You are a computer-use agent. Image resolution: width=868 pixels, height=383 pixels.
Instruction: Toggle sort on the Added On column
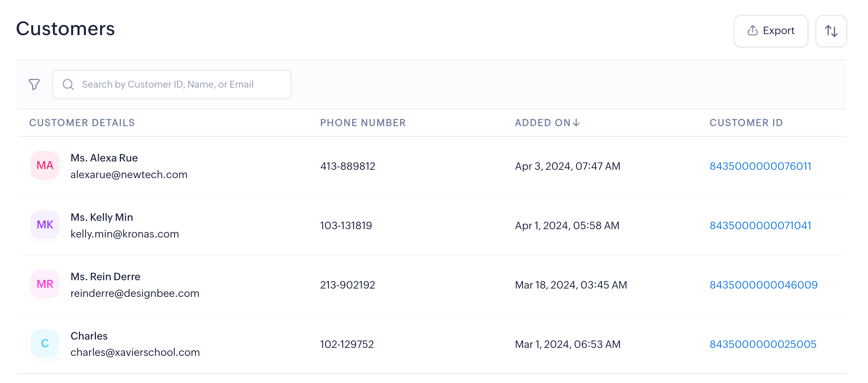547,123
